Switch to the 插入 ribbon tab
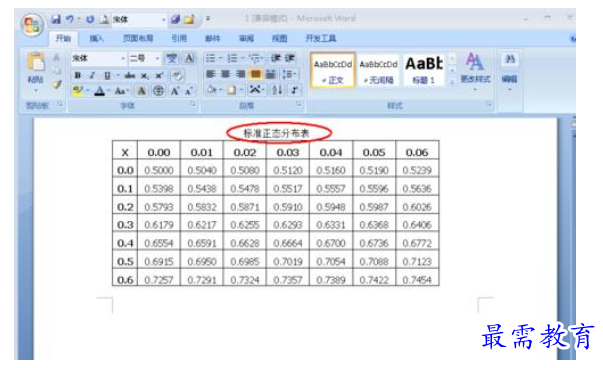 click(97, 38)
